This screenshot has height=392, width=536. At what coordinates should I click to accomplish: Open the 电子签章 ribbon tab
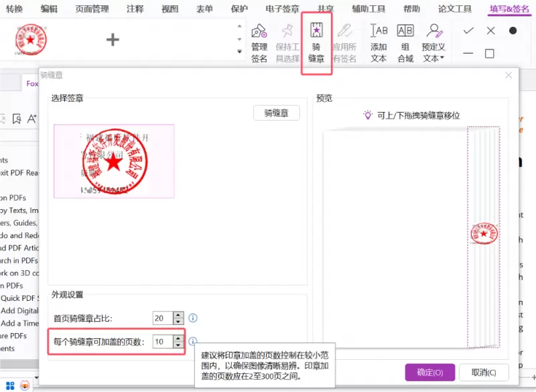click(x=281, y=9)
